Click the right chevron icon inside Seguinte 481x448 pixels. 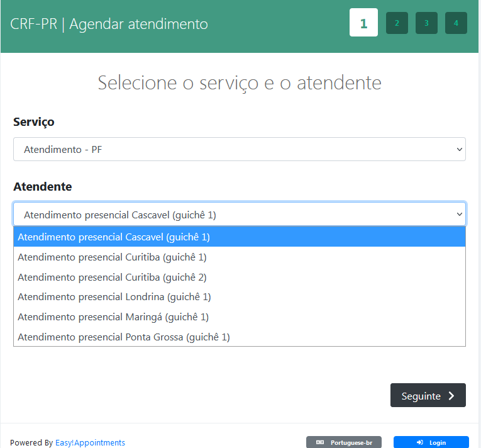click(x=451, y=396)
